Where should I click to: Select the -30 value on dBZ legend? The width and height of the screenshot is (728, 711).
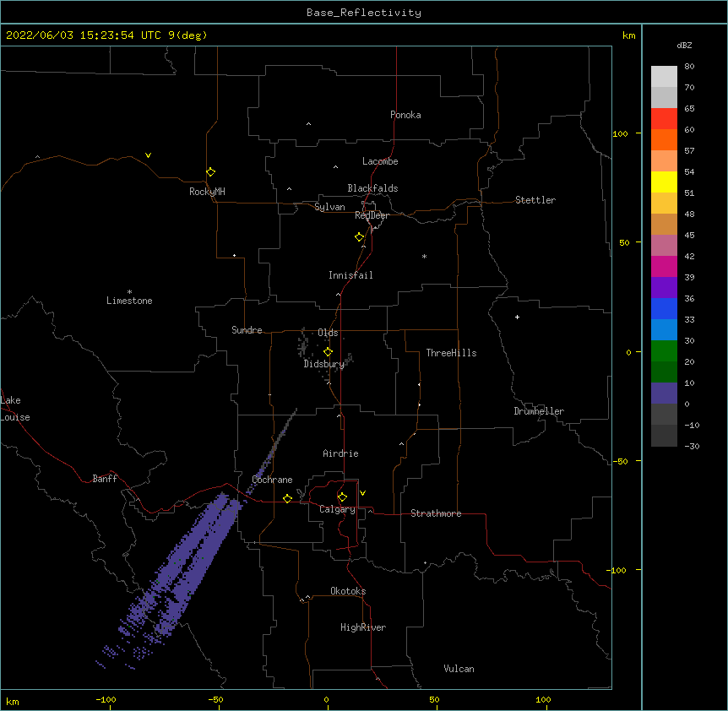[692, 447]
